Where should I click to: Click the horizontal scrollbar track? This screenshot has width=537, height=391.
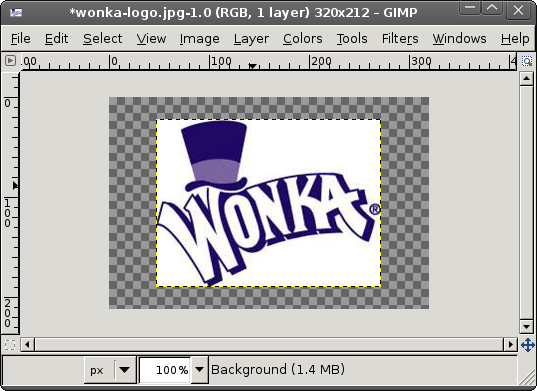269,344
